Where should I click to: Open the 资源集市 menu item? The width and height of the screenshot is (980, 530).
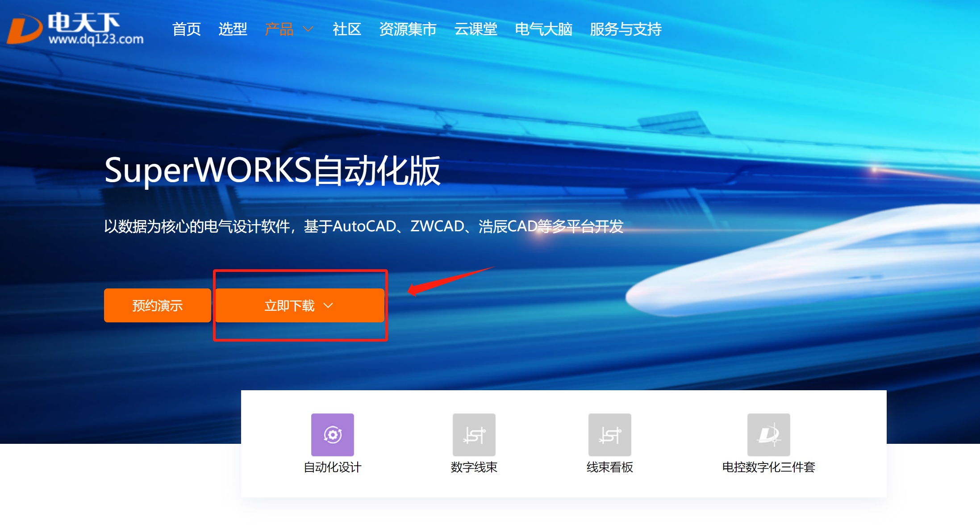point(408,29)
